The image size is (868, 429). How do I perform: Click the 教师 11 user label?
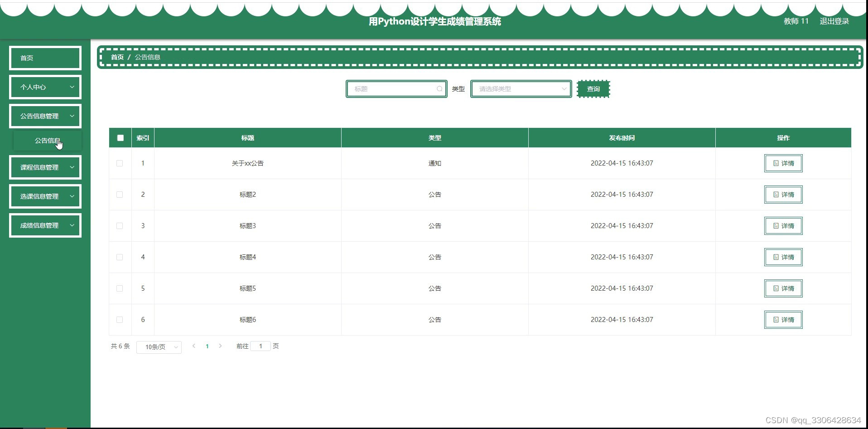coord(796,21)
